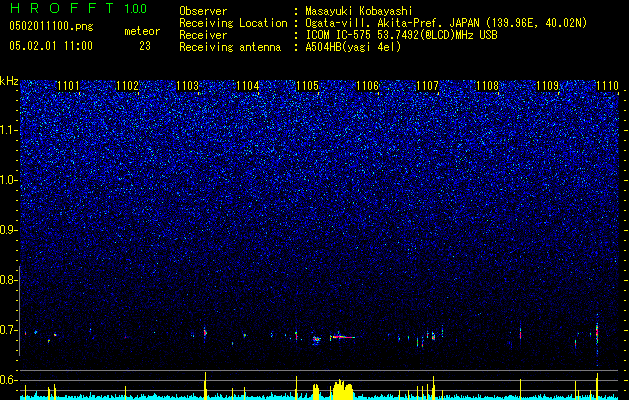Click the 'Observer' field label
Image resolution: width=629 pixels, height=400 pixels.
pyautogui.click(x=203, y=11)
